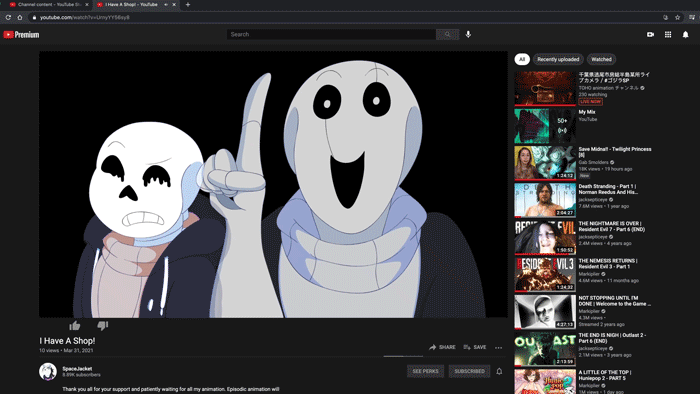Select the All filter chip
Screen dimensions: 700x394
(x=522, y=59)
